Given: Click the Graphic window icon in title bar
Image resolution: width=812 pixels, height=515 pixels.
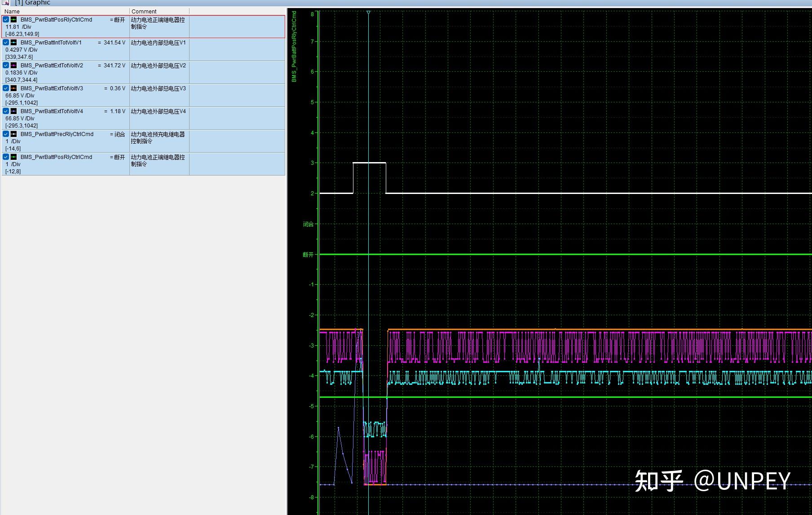Looking at the screenshot, I should tap(6, 3).
